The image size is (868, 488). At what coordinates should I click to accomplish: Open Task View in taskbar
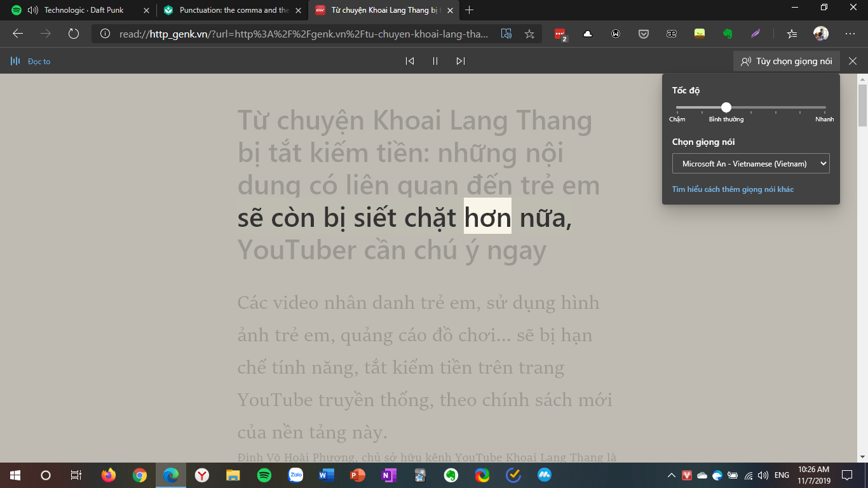coord(76,475)
